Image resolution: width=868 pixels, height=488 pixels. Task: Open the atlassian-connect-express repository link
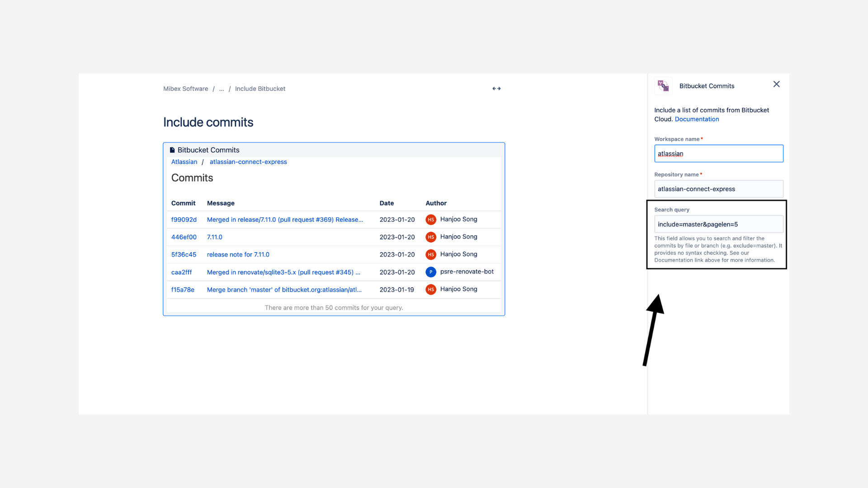248,162
